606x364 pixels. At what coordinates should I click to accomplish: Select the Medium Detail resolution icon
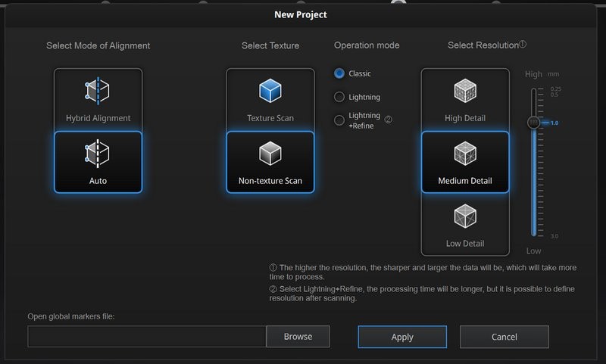point(464,154)
